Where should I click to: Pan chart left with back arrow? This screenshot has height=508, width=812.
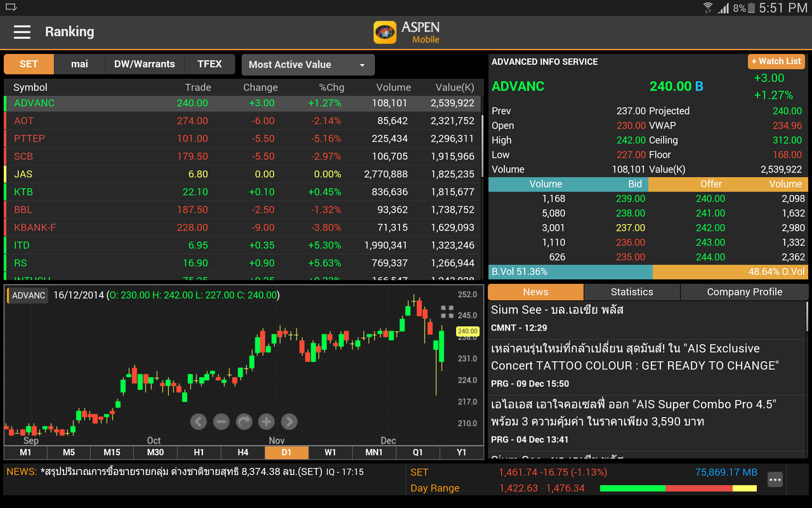point(199,421)
